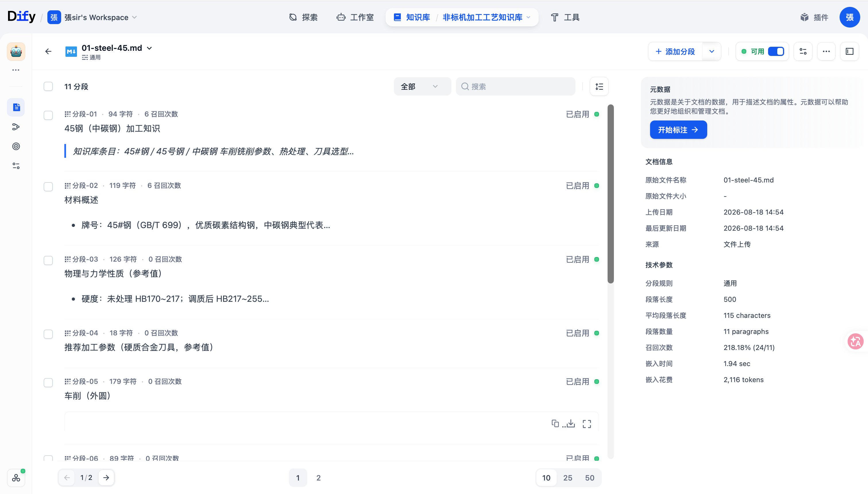Go to the 工具 tab

point(565,17)
